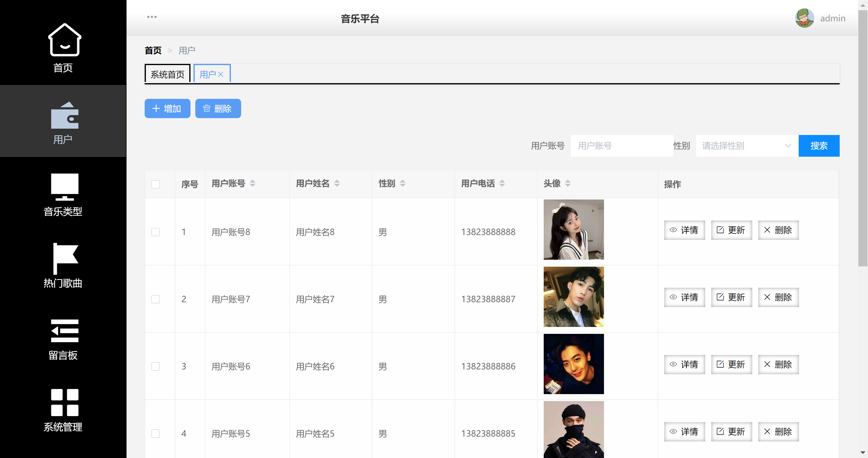The width and height of the screenshot is (868, 458).
Task: Switch to the 系统首页 tab
Action: click(168, 74)
